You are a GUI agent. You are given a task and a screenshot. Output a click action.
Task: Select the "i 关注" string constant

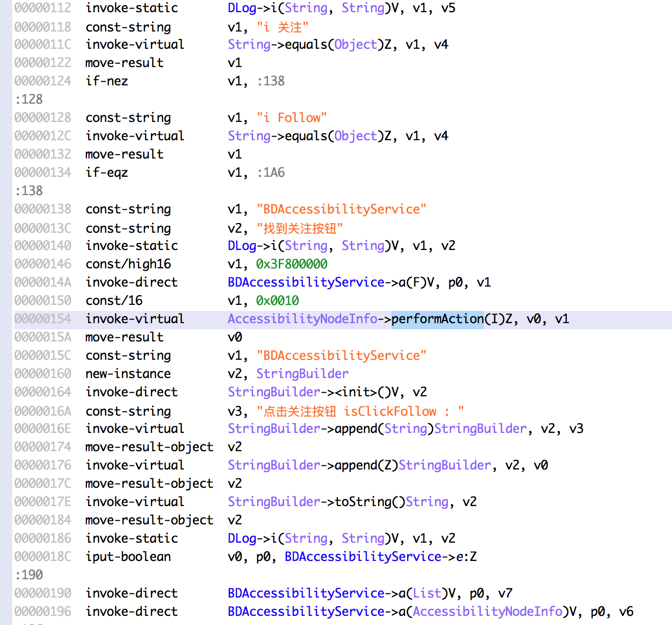click(x=283, y=27)
